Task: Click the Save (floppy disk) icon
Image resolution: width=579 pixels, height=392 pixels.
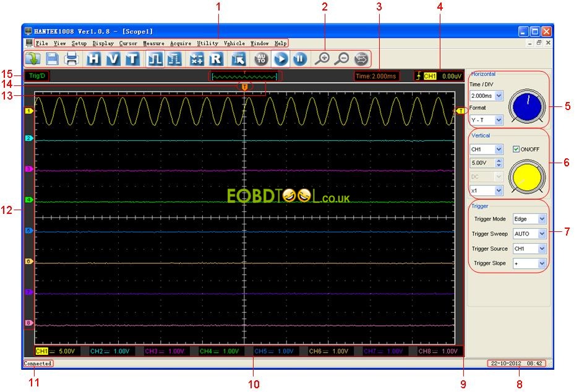Action: tap(52, 59)
